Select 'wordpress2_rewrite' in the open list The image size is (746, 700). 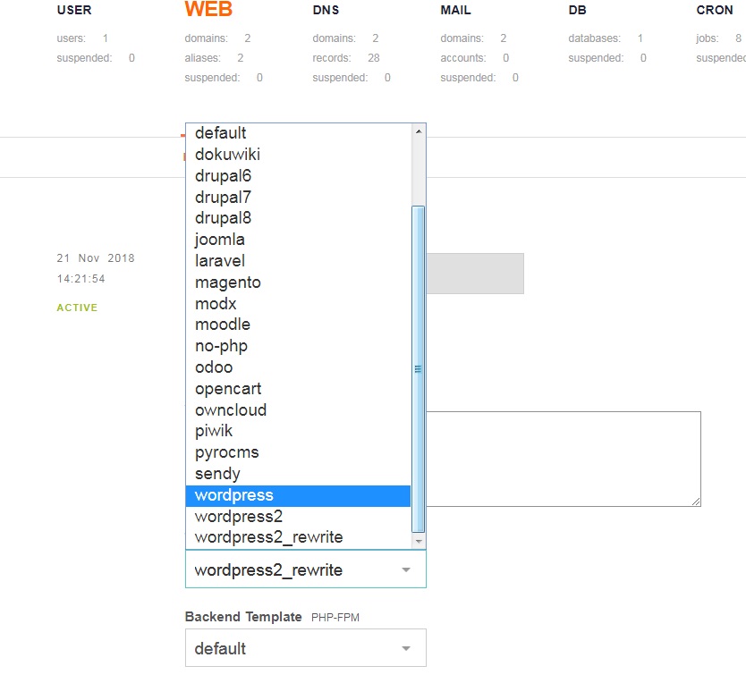click(x=298, y=537)
